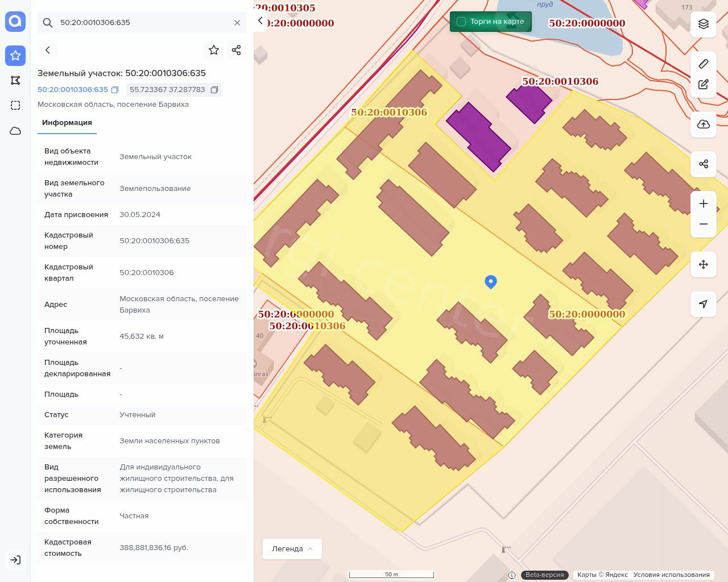The image size is (728, 582).
Task: Open the favorites star in left sidebar
Action: (15, 55)
